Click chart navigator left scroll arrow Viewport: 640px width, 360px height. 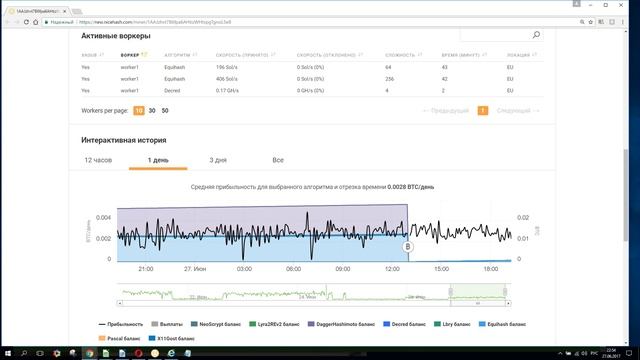[x=120, y=303]
